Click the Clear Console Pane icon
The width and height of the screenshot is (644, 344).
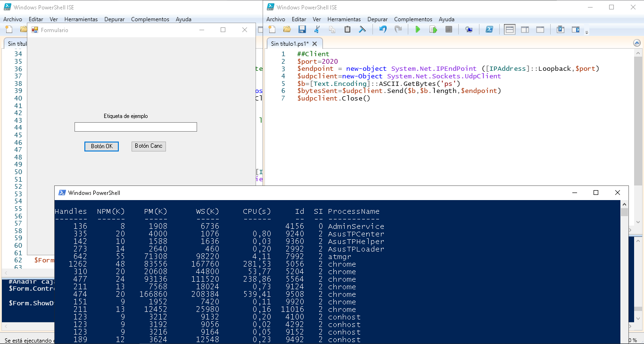(363, 29)
